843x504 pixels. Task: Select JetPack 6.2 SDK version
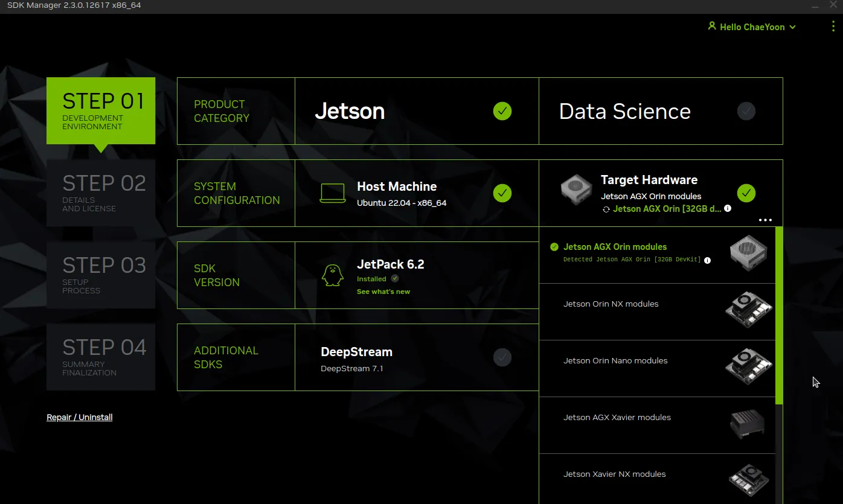coord(417,275)
